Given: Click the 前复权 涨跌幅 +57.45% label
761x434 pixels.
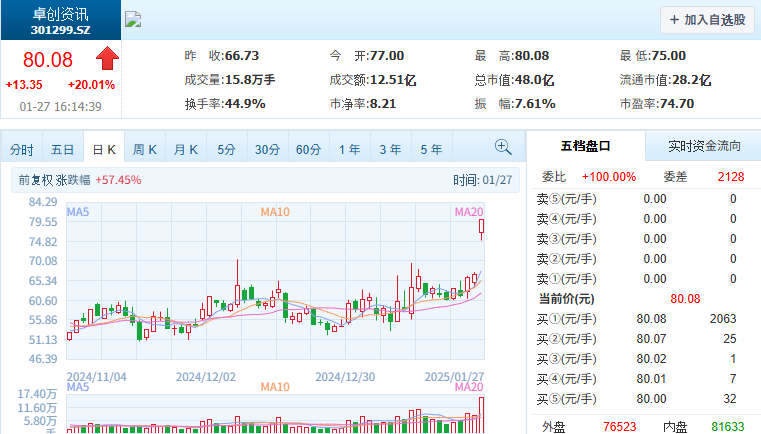Looking at the screenshot, I should [80, 180].
